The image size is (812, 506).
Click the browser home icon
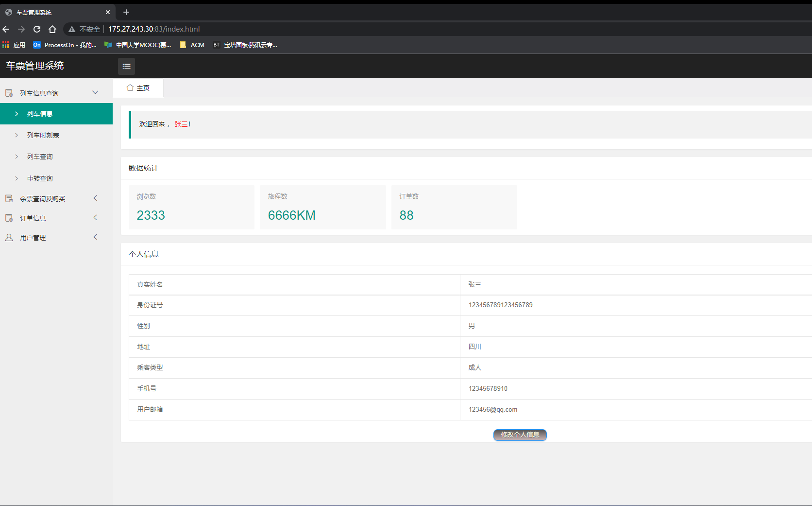[x=52, y=29]
